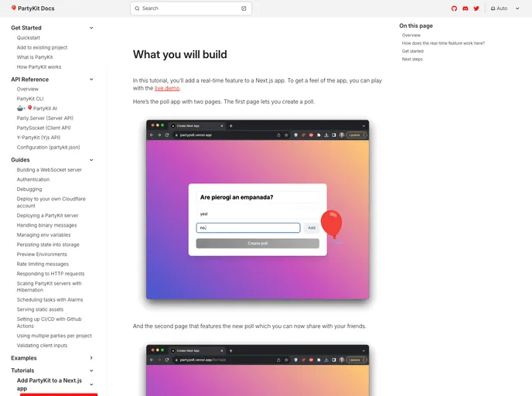The height and width of the screenshot is (396, 532).
Task: Open Building a WebSocket server guide
Action: pyautogui.click(x=49, y=169)
